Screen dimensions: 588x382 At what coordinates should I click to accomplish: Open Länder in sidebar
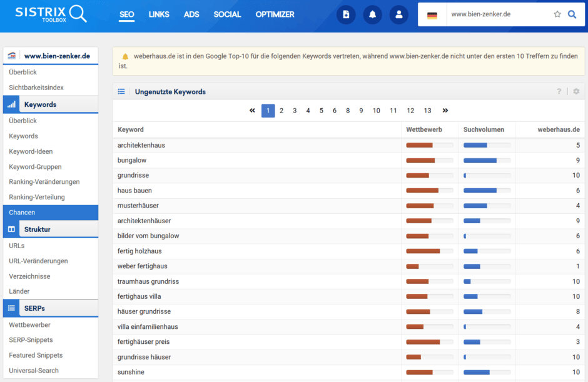click(x=19, y=291)
